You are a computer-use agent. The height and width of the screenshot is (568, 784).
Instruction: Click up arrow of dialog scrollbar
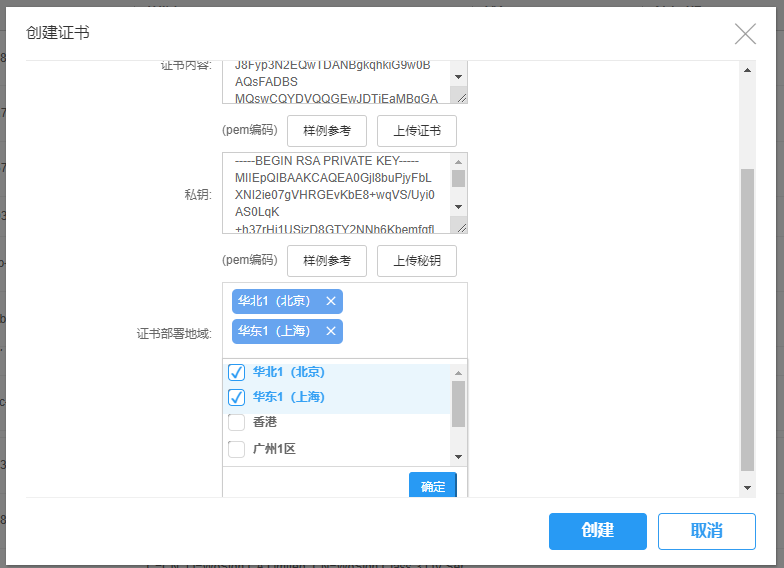pyautogui.click(x=747, y=70)
